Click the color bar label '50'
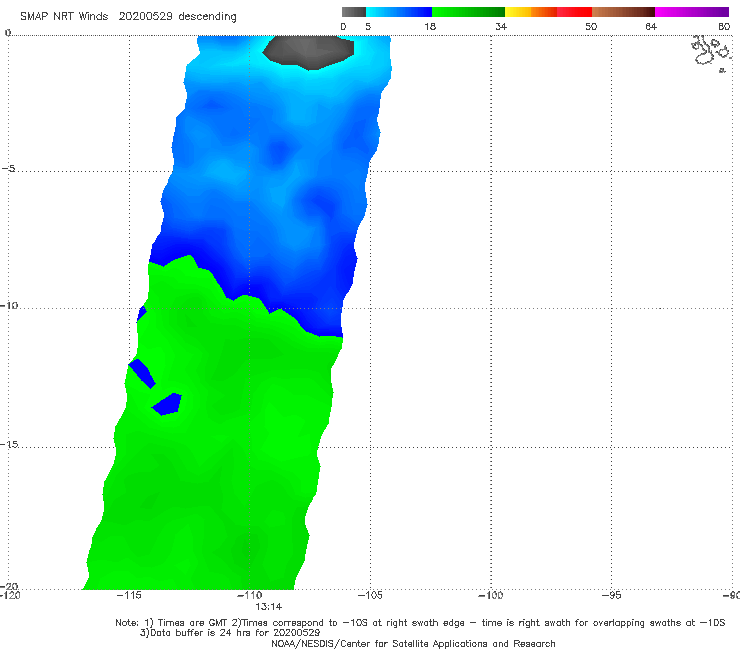This screenshot has height=650, width=740. coord(591,26)
